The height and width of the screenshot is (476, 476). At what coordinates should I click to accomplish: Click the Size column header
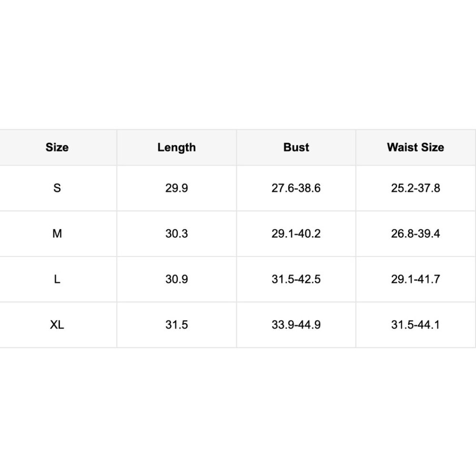coord(57,148)
